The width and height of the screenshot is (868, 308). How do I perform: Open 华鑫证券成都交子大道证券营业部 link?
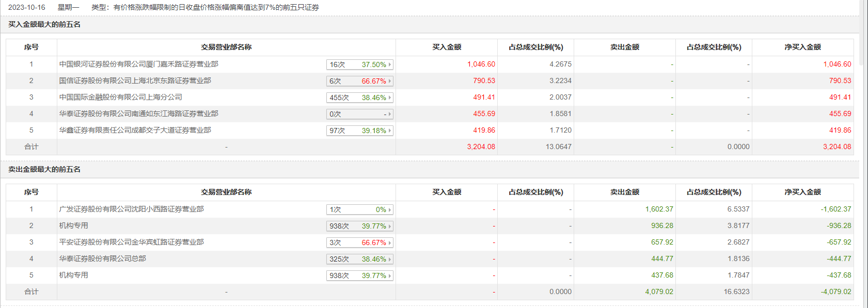point(135,130)
